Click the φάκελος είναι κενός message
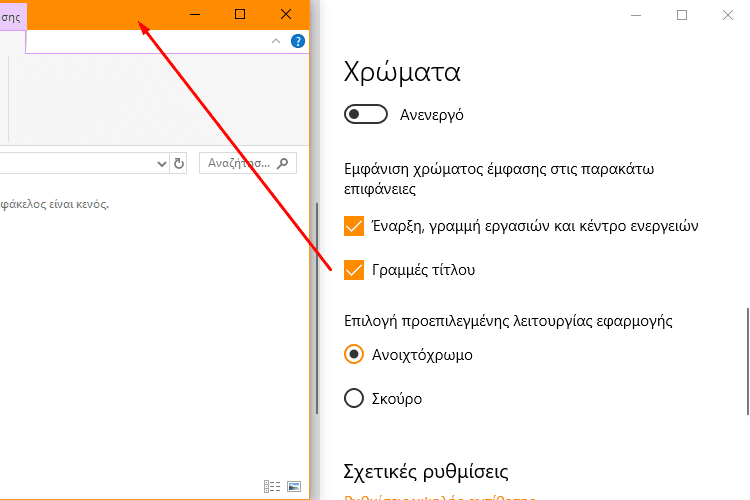This screenshot has width=750, height=500. tap(55, 204)
